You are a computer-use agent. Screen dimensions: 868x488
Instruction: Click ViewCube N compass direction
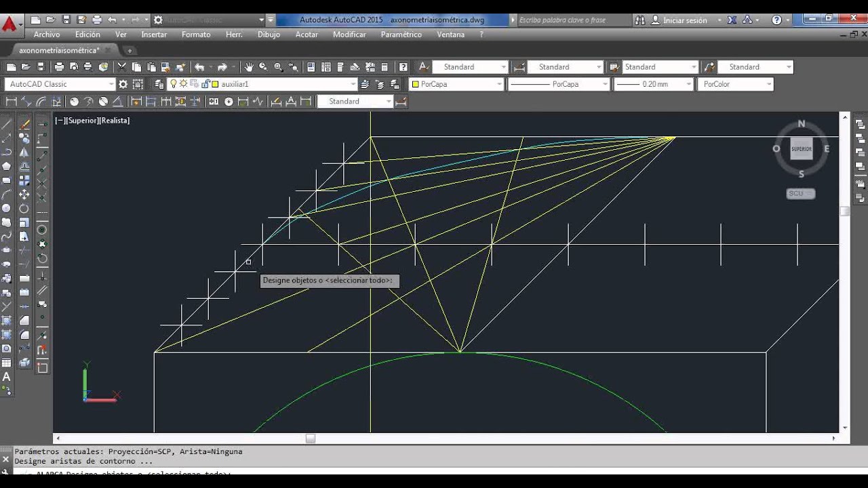(802, 124)
